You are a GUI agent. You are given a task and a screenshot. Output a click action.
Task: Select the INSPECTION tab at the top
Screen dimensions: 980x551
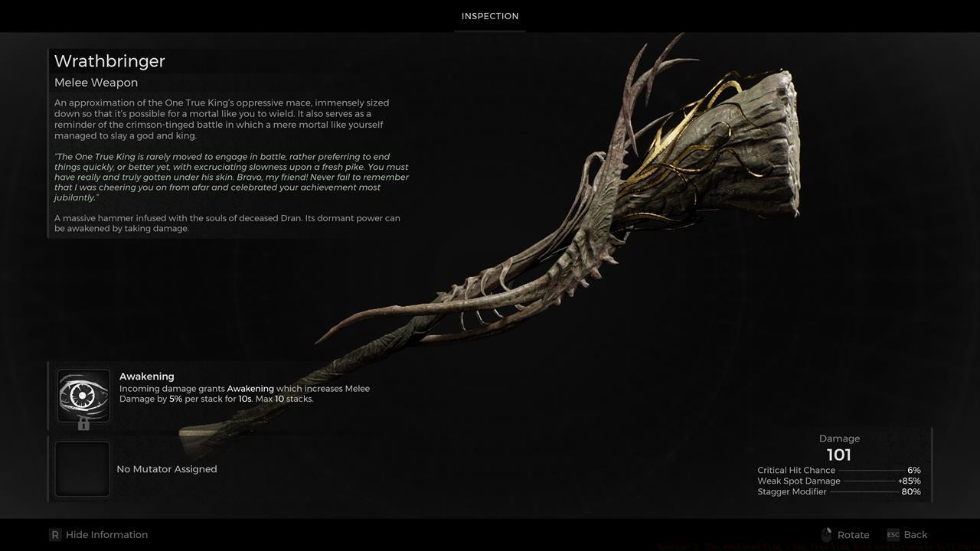(490, 16)
